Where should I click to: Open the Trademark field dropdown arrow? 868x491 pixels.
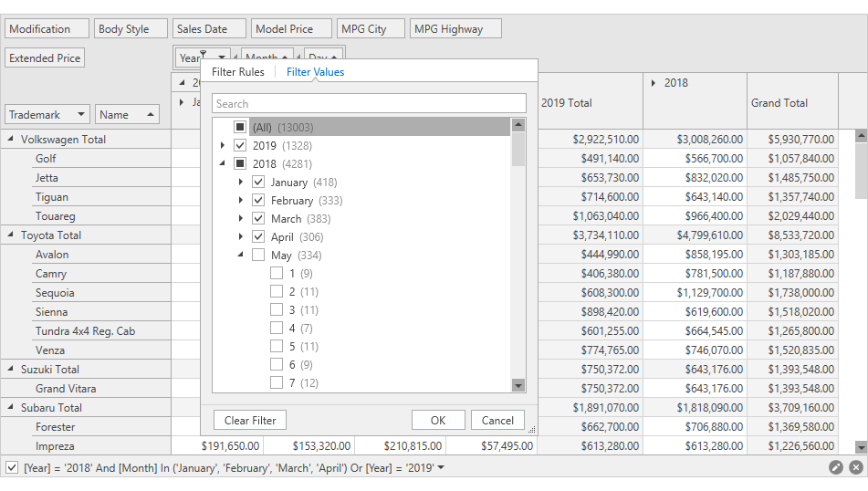[81, 115]
